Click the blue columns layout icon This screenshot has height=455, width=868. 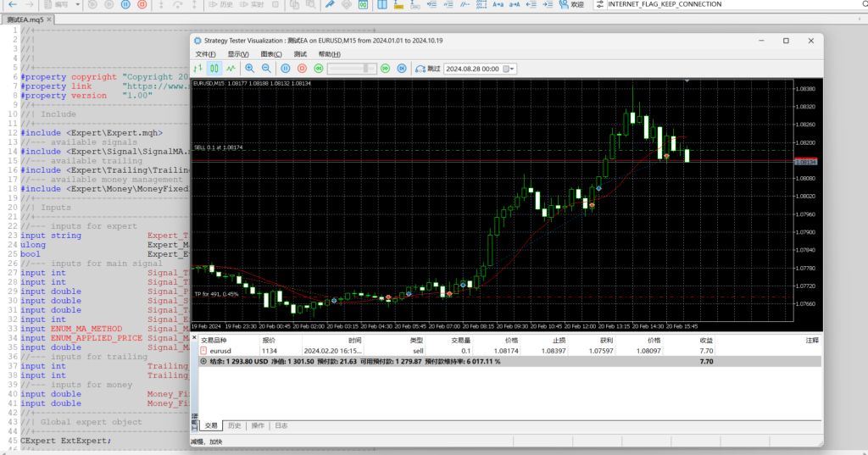[382, 4]
